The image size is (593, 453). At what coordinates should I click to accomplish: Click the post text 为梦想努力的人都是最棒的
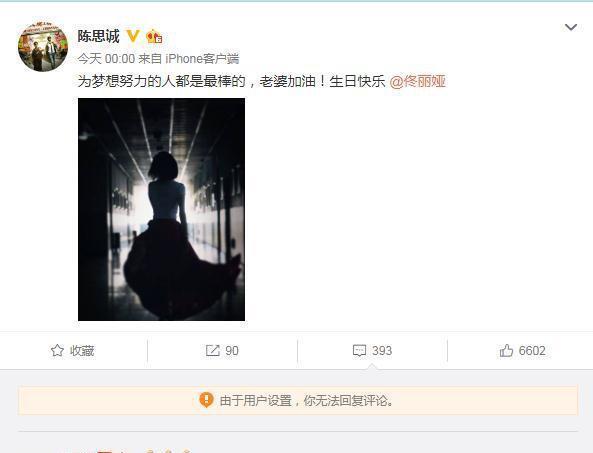[161, 81]
